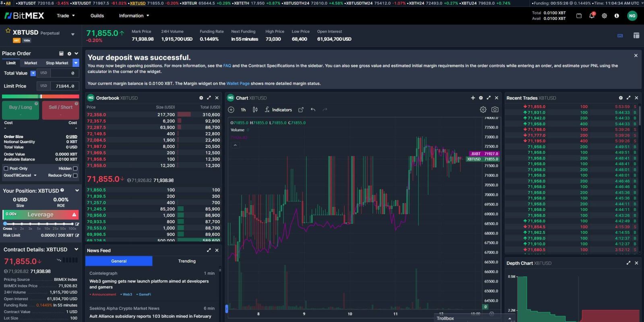This screenshot has width=644, height=322.
Task: Open the GoodTillCancel dropdown
Action: coord(20,175)
